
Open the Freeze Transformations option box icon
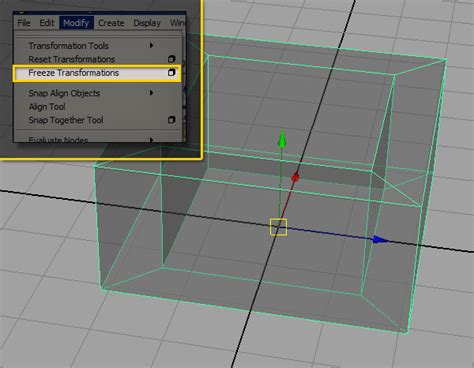(x=171, y=72)
